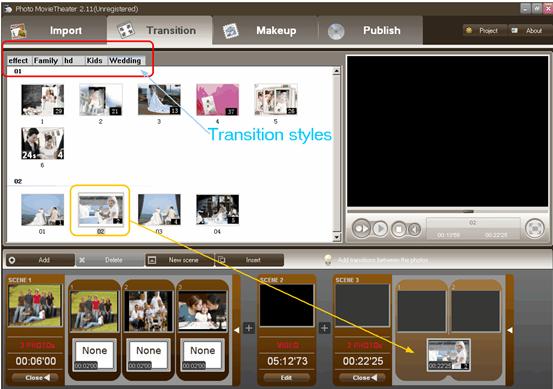Click the Add button
Viewport: 553px width, 389px height.
[x=40, y=260]
